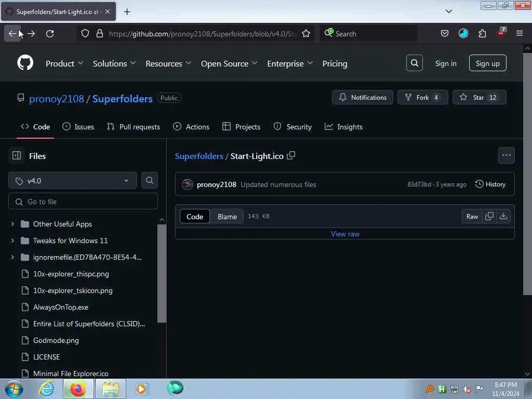532x399 pixels.
Task: Expand the ignoremefile folder chevron
Action: [12, 257]
